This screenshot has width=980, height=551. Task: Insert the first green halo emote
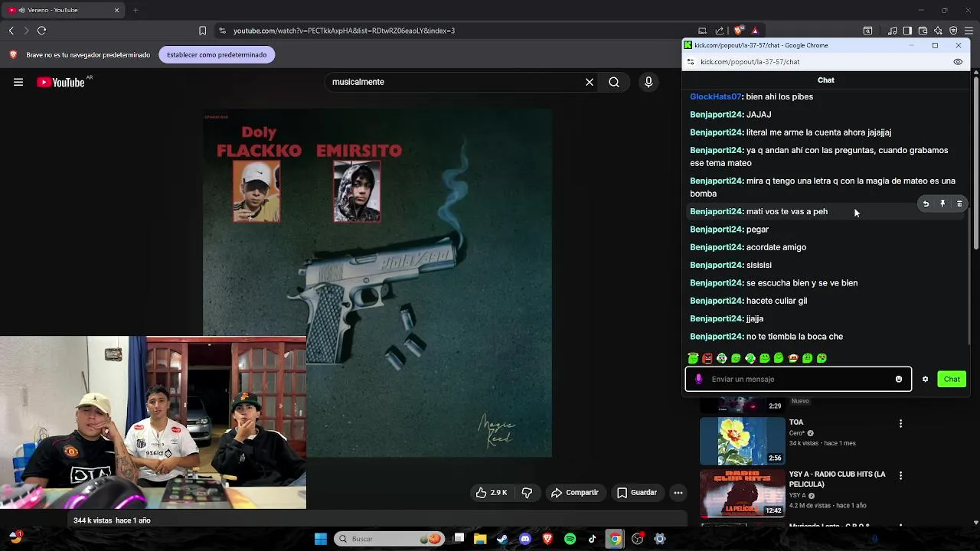pyautogui.click(x=693, y=358)
